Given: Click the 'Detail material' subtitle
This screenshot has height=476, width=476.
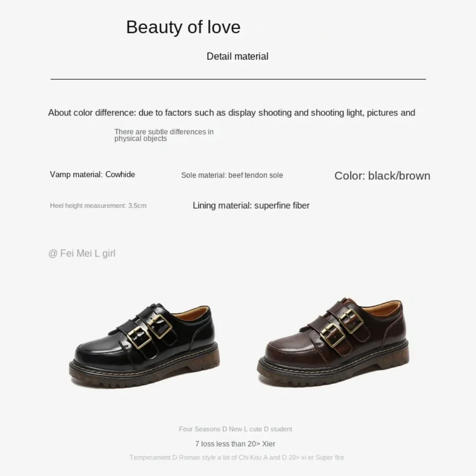Looking at the screenshot, I should [238, 56].
